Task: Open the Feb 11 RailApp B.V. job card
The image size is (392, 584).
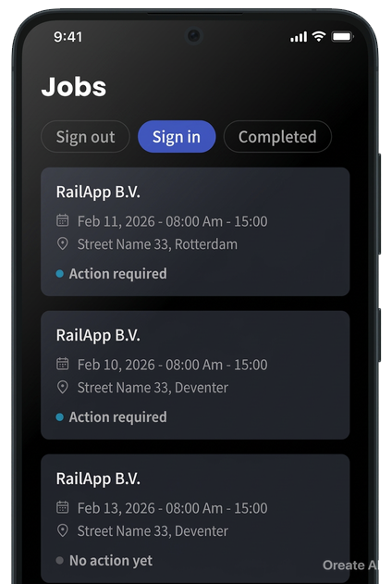Action: click(195, 231)
